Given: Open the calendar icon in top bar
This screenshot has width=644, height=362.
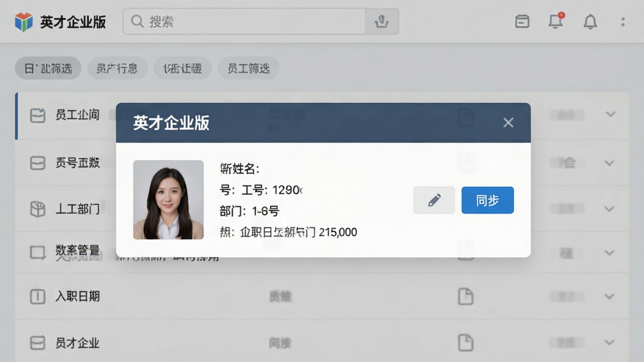Looking at the screenshot, I should [x=522, y=21].
